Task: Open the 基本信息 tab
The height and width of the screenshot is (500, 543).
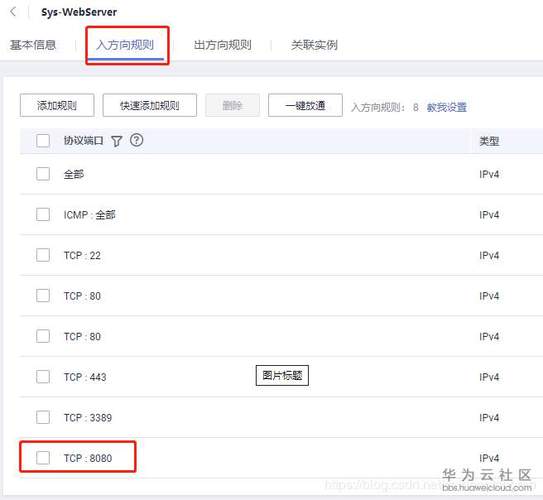Action: (33, 45)
